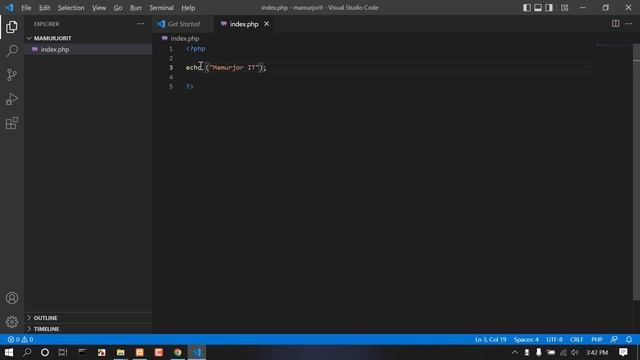Image resolution: width=640 pixels, height=360 pixels.
Task: Click the feedback icon in status bar
Action: [614, 340]
